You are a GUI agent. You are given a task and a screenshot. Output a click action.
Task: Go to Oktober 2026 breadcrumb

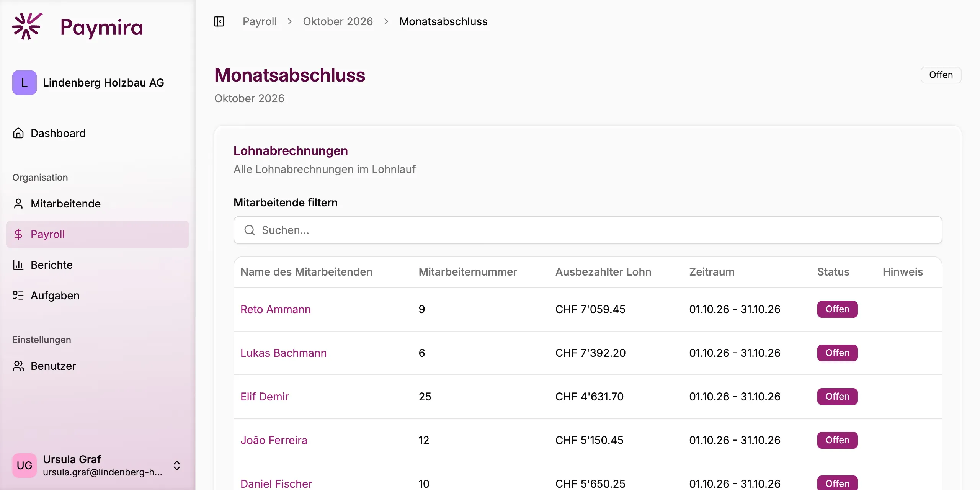pyautogui.click(x=338, y=21)
